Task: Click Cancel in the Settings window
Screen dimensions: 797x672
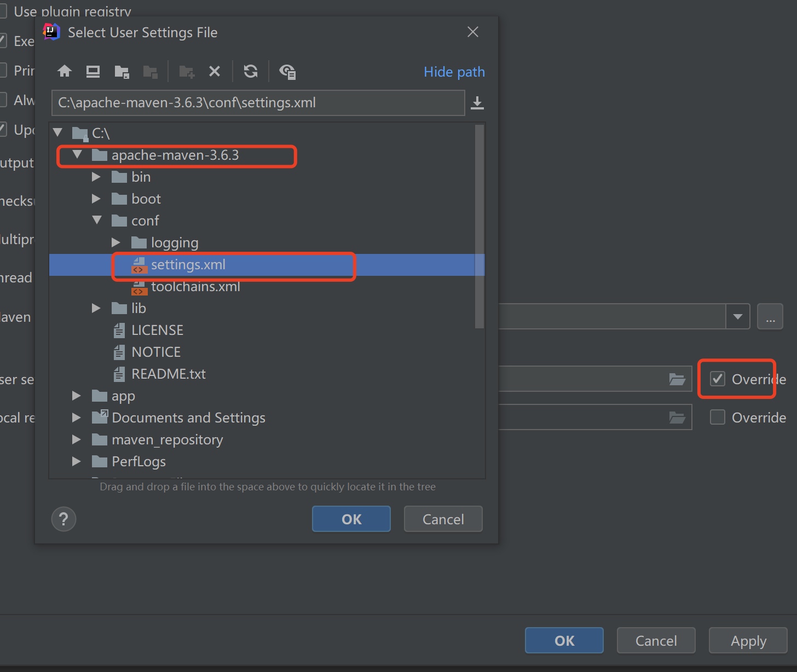Action: tap(656, 640)
